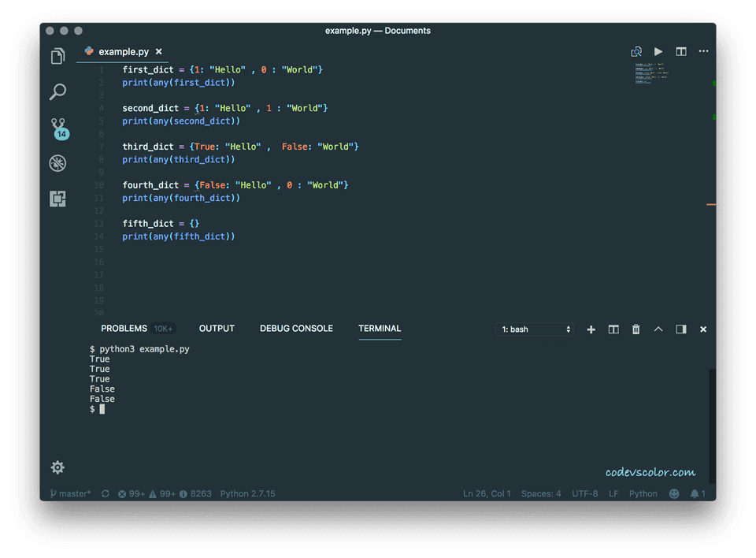This screenshot has width=756, height=558.
Task: Maximize the terminal panel
Action: coord(680,329)
